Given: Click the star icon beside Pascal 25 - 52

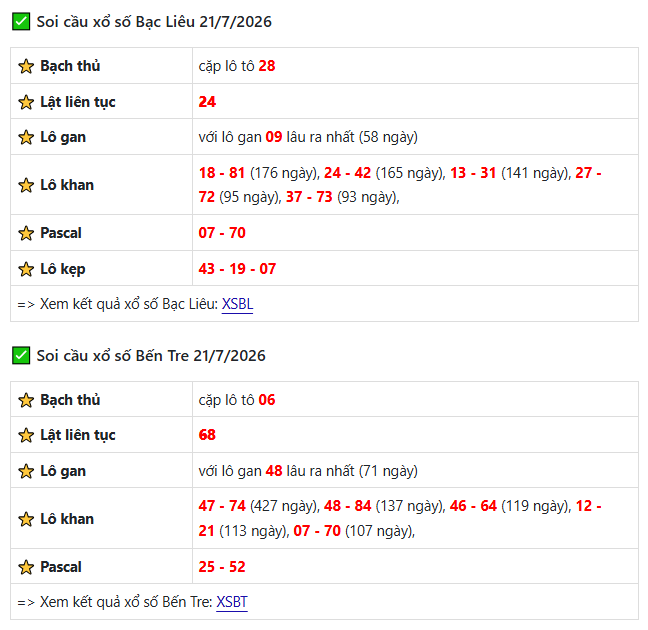Looking at the screenshot, I should click(x=26, y=567).
